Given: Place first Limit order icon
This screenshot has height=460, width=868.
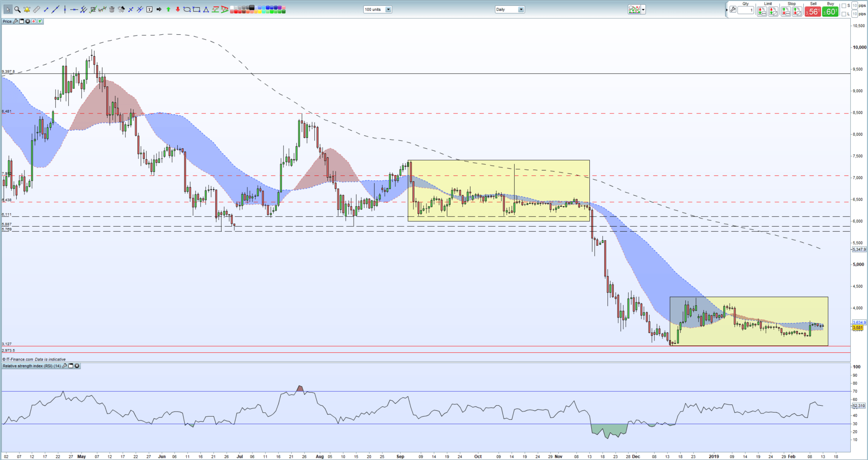Looking at the screenshot, I should coord(762,11).
